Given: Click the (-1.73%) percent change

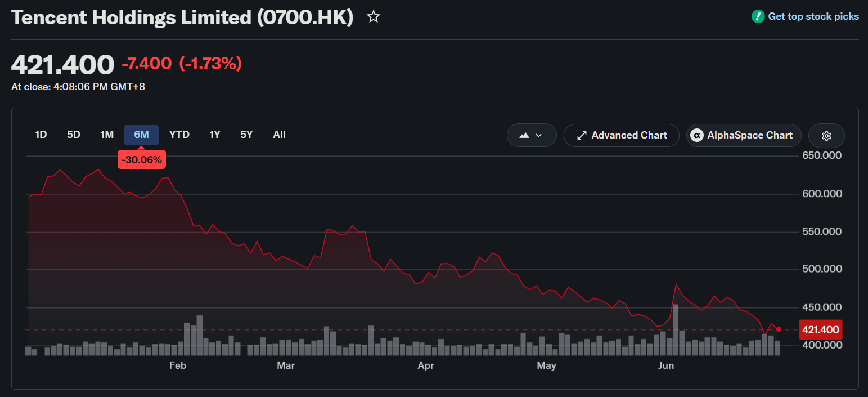Looking at the screenshot, I should [x=210, y=64].
